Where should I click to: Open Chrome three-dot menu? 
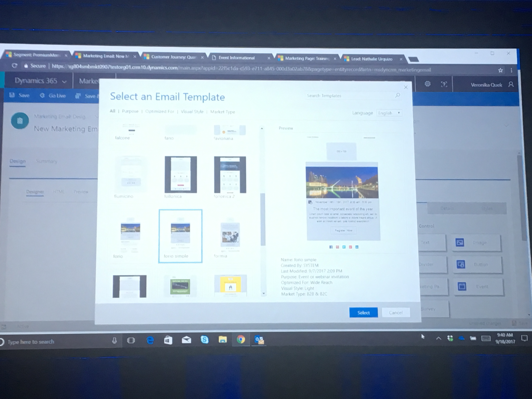[x=511, y=70]
